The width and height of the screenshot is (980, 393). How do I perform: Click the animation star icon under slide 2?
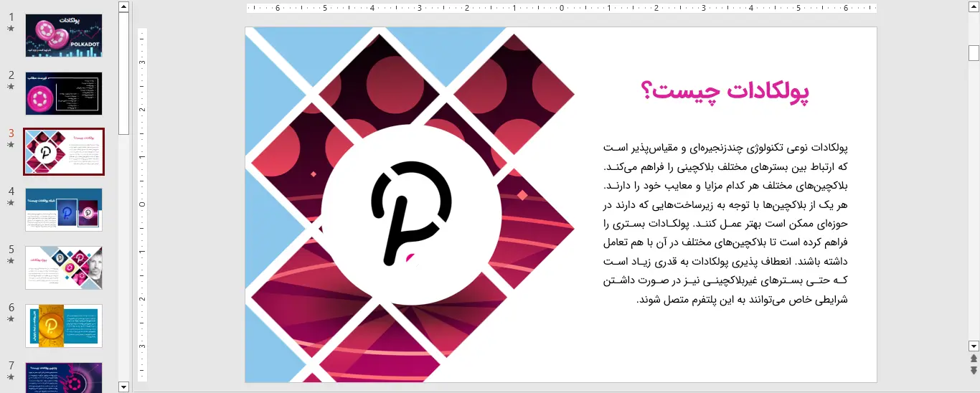point(11,87)
